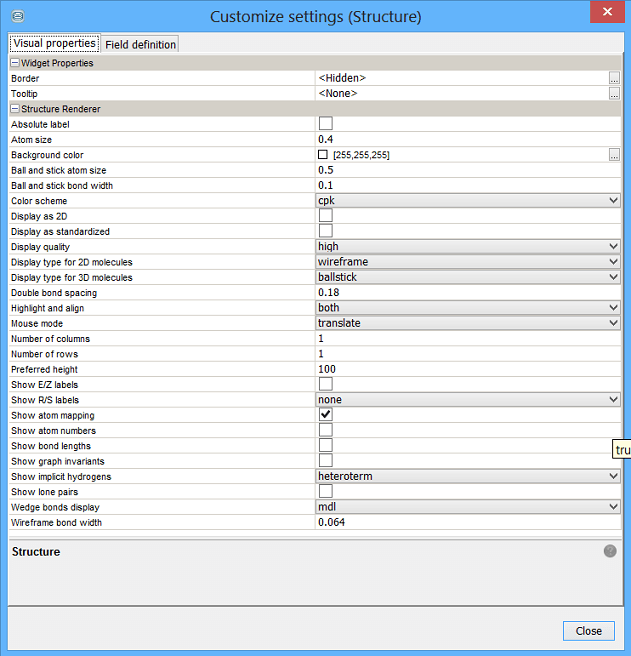Open the Background color ellipsis picker
Viewport: 631px width, 656px height.
[x=614, y=155]
